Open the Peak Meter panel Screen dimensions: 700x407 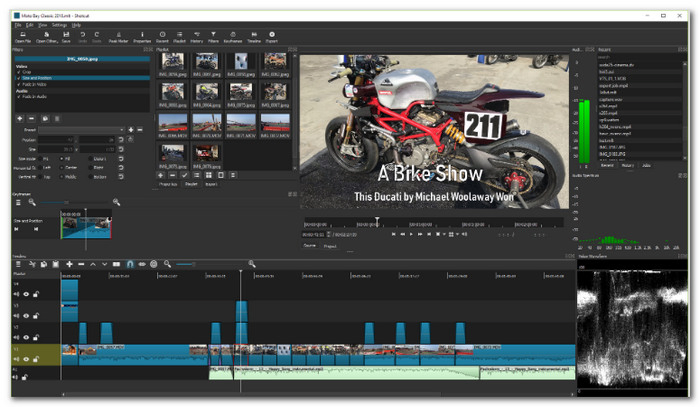(x=118, y=37)
